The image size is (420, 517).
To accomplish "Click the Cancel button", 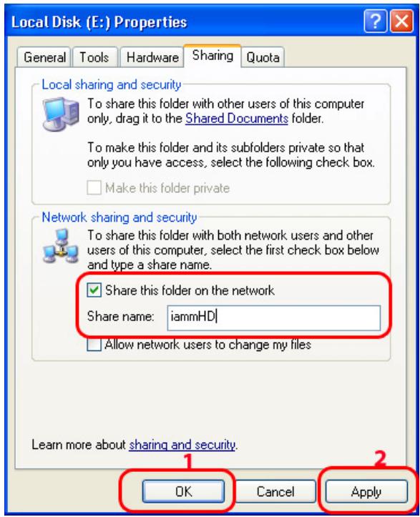I will 275,491.
